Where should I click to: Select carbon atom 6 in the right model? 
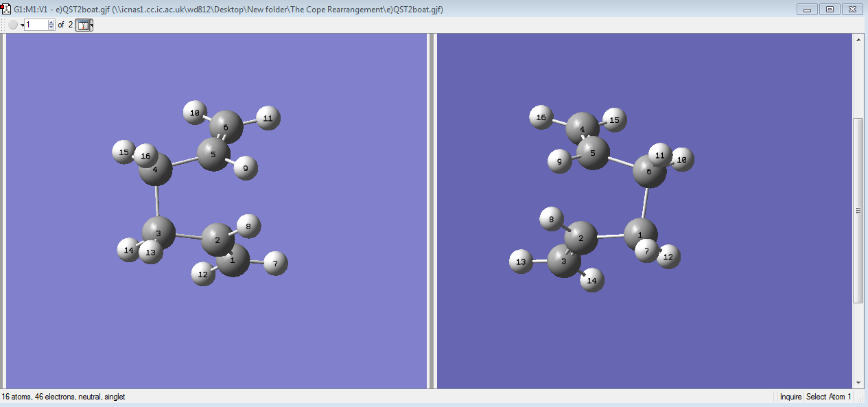tap(649, 171)
